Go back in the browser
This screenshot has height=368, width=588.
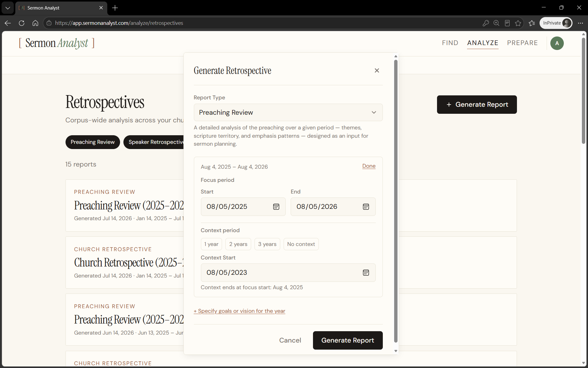click(8, 23)
